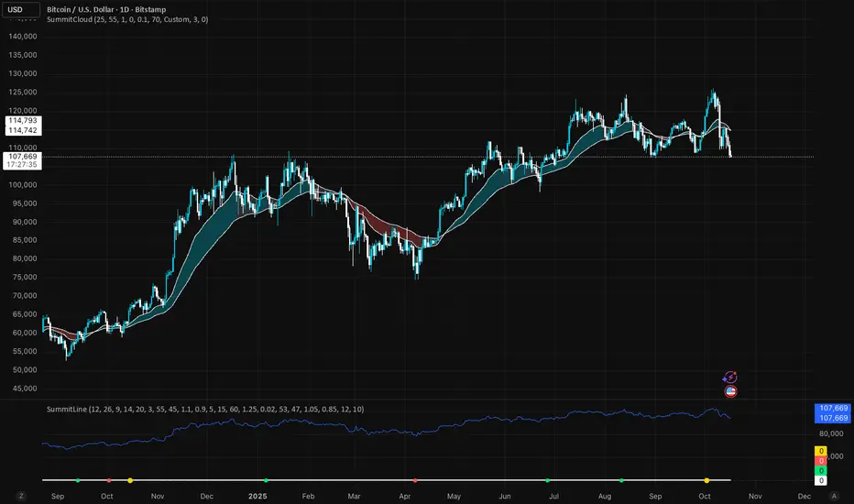Click the red signal dot near April
The height and width of the screenshot is (504, 854).
(416, 480)
